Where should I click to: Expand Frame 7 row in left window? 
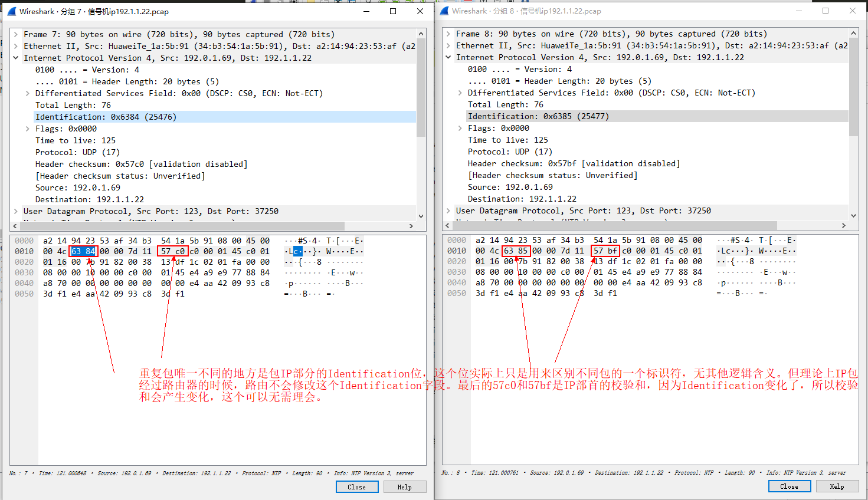point(16,34)
